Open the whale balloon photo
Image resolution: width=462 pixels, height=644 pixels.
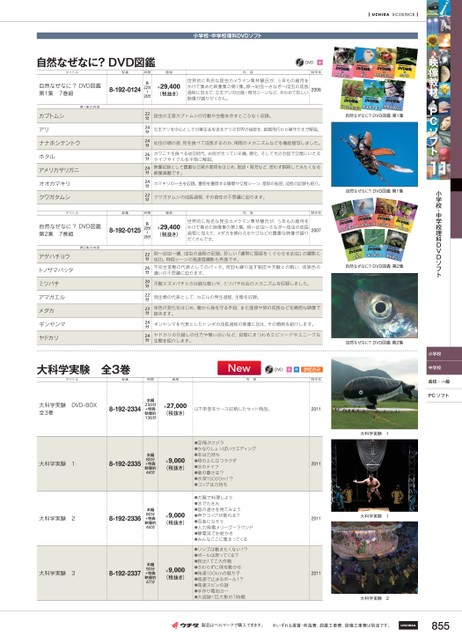pos(375,393)
